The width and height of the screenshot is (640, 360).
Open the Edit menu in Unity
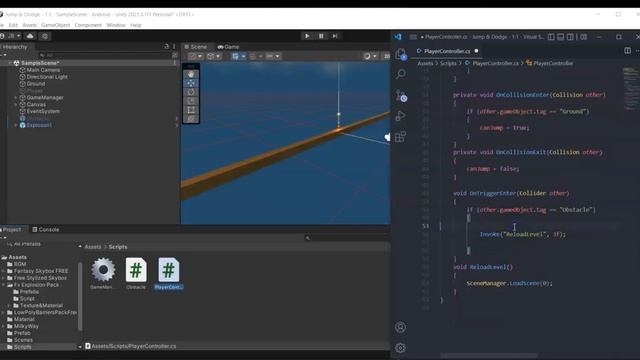tap(13, 25)
